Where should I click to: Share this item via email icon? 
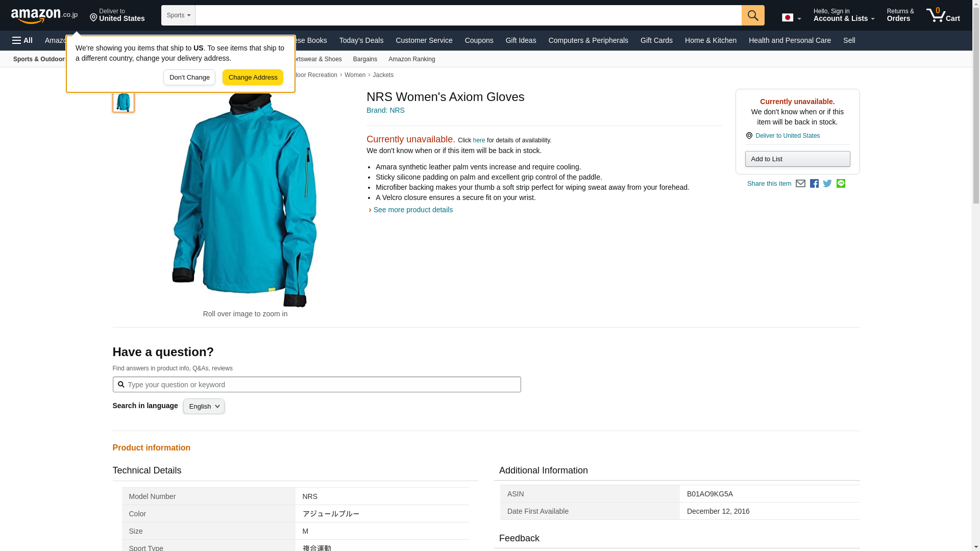coord(800,184)
